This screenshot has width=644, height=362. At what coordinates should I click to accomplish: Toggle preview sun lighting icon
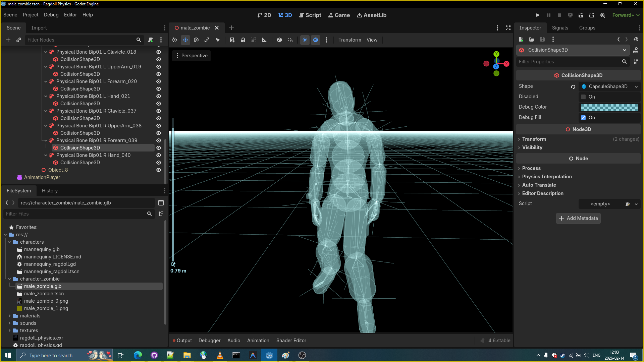(x=305, y=40)
